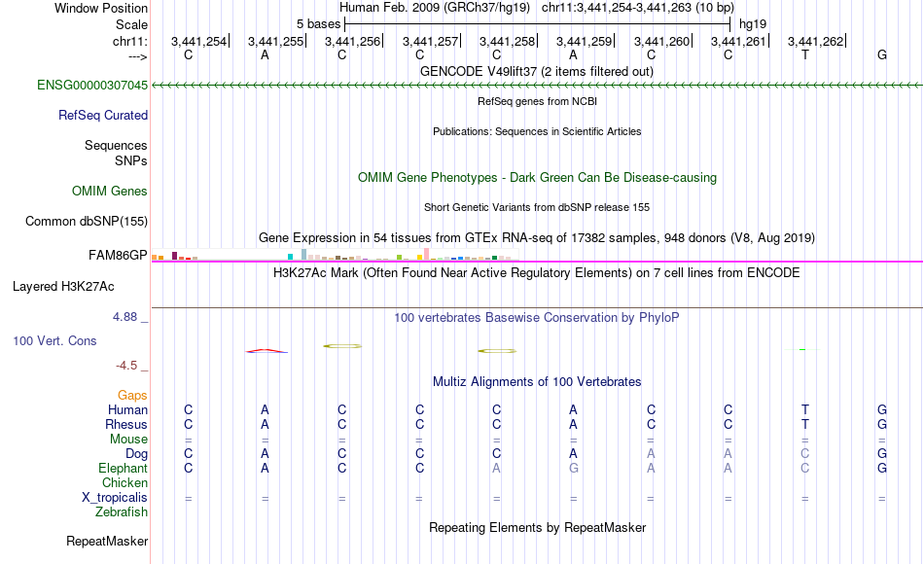Click the red PhyloP conservation peak
The width and height of the screenshot is (924, 564).
click(267, 351)
